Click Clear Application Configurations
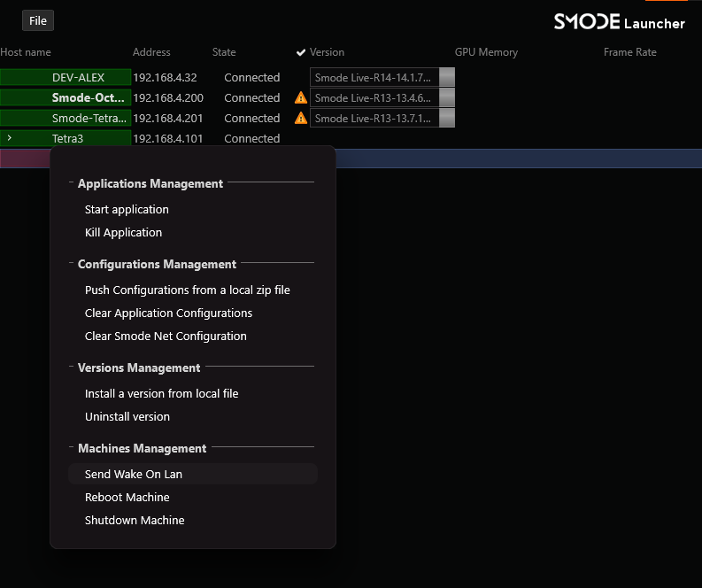This screenshot has height=588, width=702. point(168,313)
